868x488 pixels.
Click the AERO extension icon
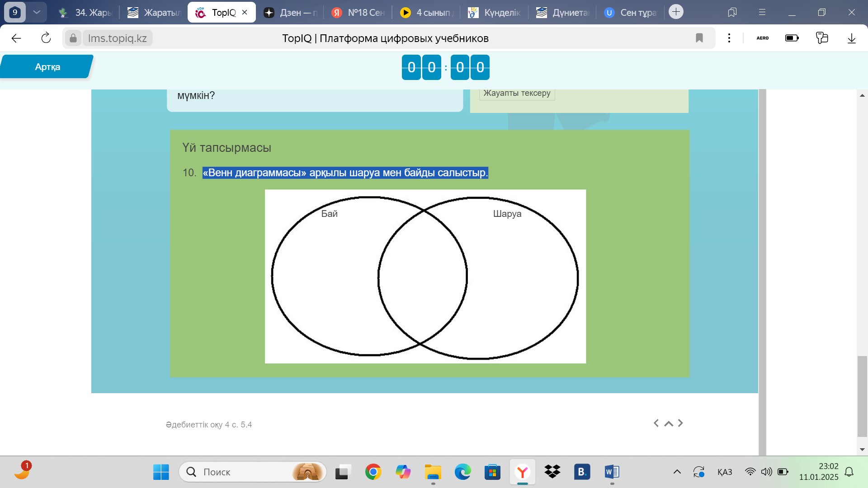click(x=762, y=38)
